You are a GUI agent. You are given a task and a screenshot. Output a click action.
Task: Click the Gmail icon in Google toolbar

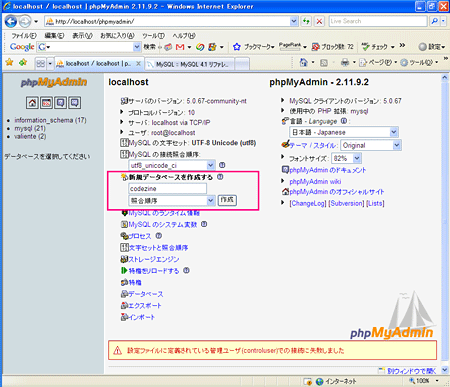(x=180, y=47)
